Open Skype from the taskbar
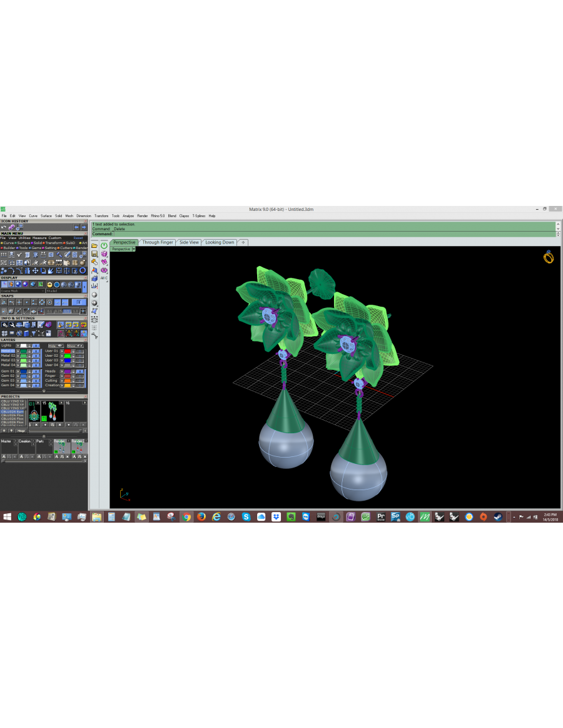This screenshot has width=563, height=728. click(246, 517)
